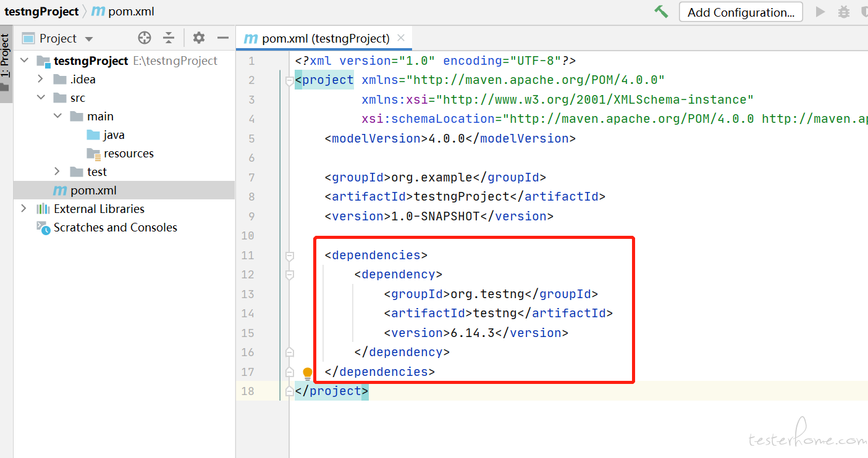
Task: Select the testngProject root in tree
Action: coord(91,60)
